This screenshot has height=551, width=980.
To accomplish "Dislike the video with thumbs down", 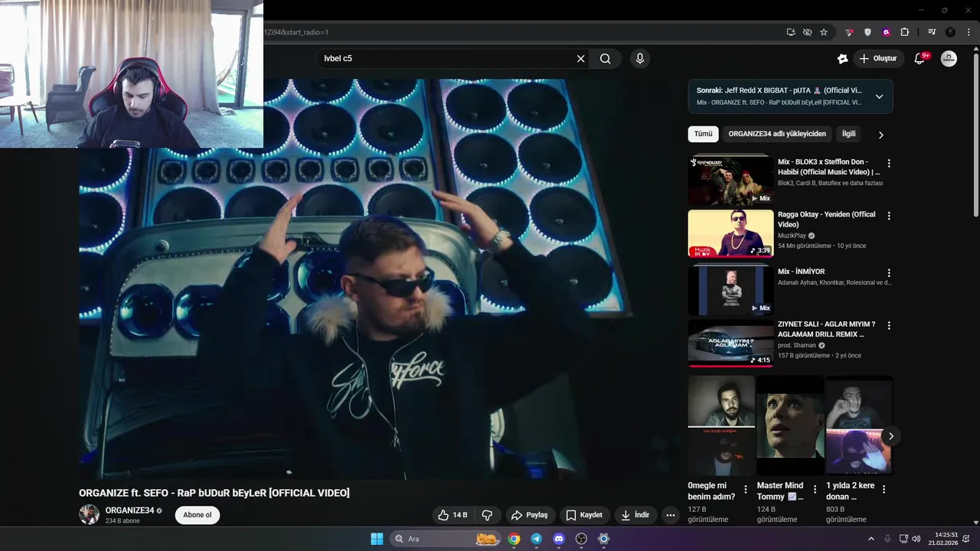I will (x=487, y=515).
